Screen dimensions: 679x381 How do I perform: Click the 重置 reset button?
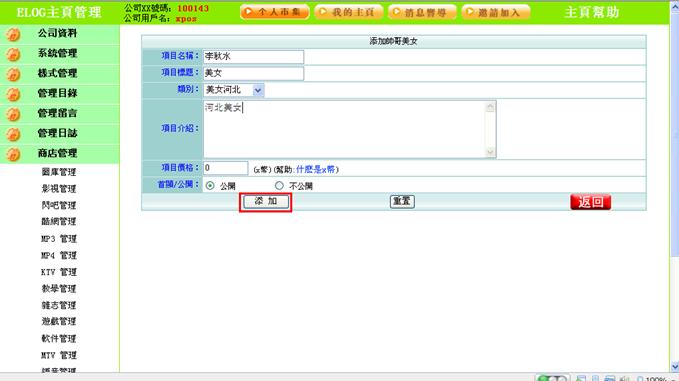[402, 201]
